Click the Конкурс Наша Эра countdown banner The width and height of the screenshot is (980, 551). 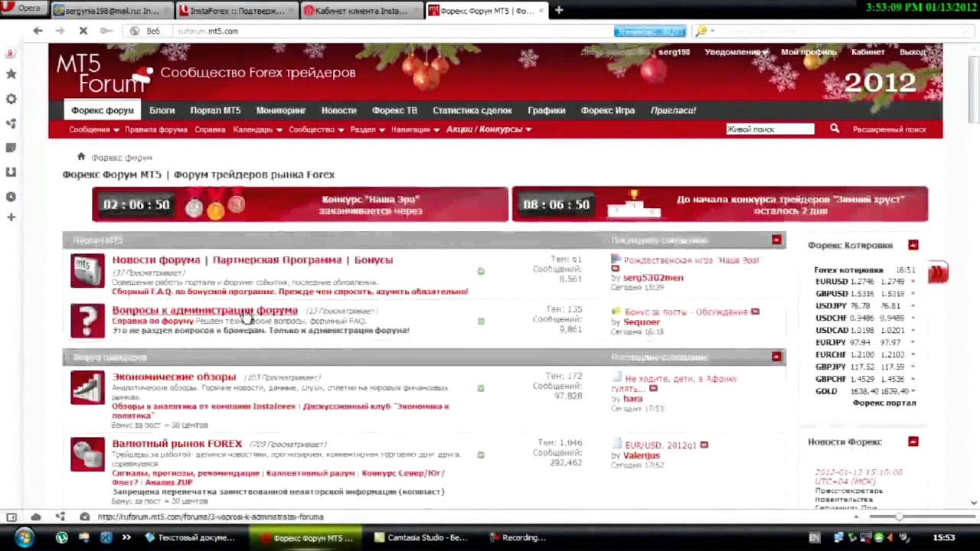tap(300, 204)
